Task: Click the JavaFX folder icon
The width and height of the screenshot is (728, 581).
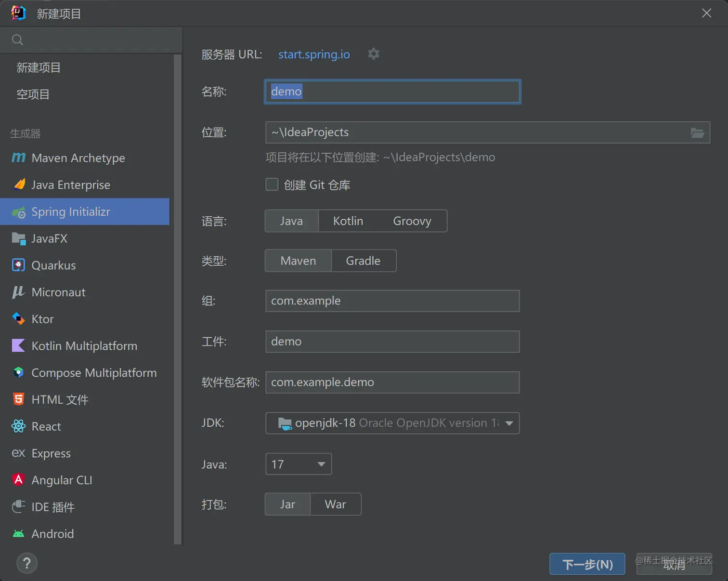Action: point(19,239)
